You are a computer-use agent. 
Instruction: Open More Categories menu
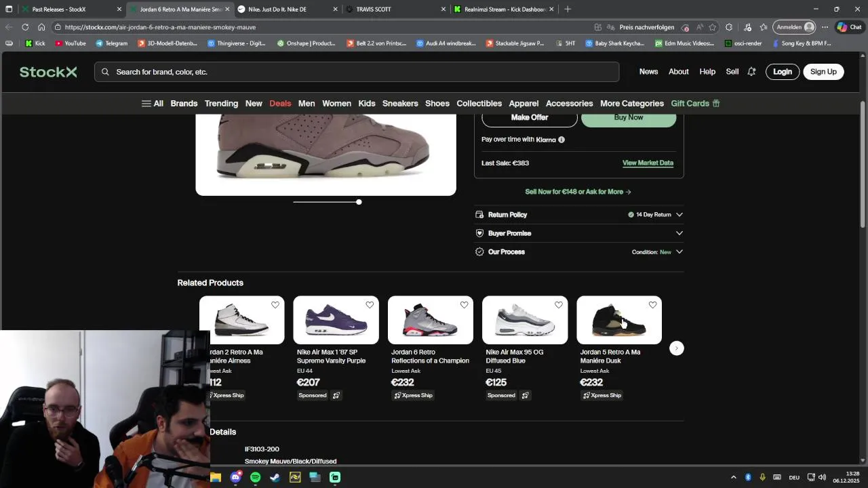[x=632, y=104]
